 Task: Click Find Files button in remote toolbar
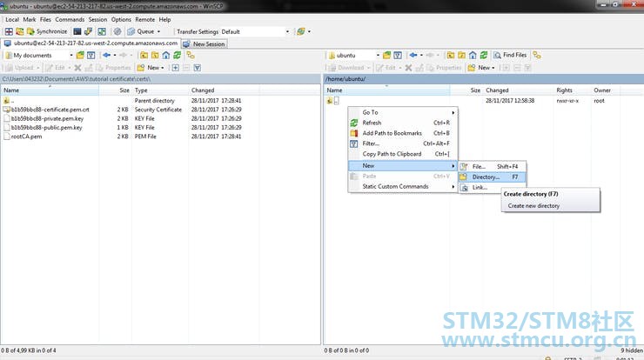(510, 55)
